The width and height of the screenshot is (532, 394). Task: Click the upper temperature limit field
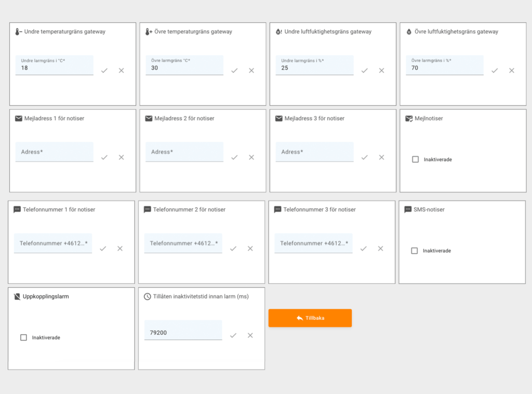click(184, 68)
